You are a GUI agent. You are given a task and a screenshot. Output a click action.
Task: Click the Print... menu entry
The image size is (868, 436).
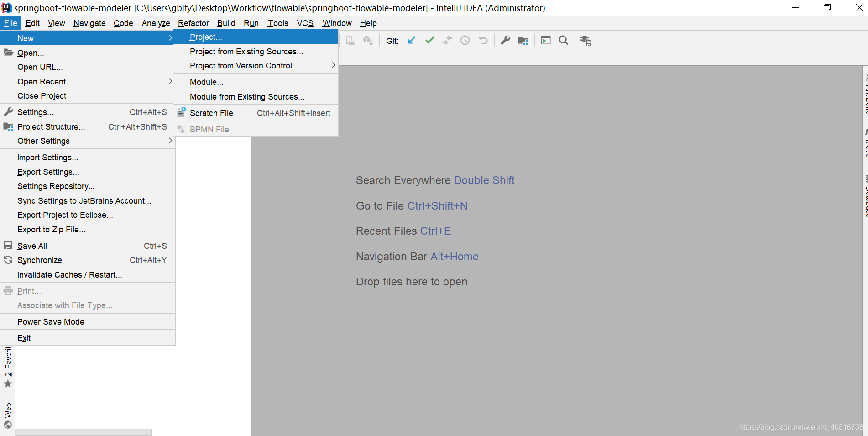click(x=88, y=291)
